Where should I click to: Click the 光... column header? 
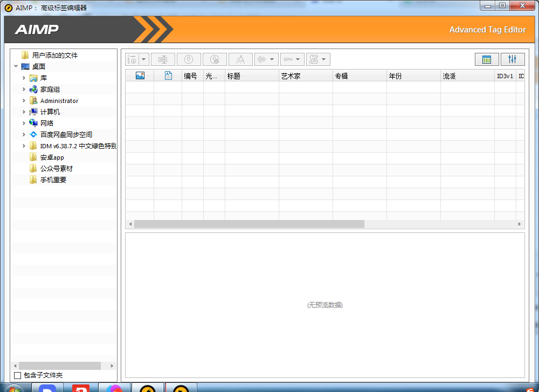click(x=214, y=76)
